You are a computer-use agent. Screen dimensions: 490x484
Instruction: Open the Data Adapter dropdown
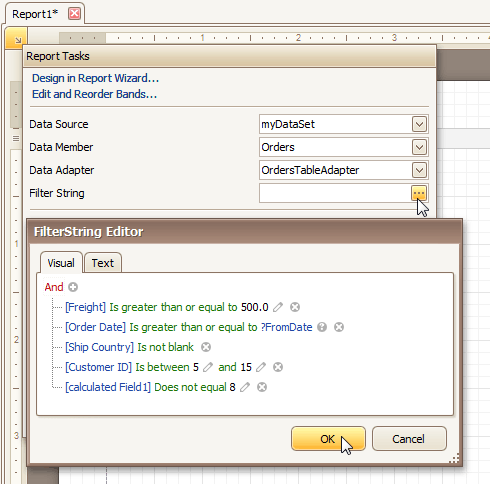(x=419, y=170)
